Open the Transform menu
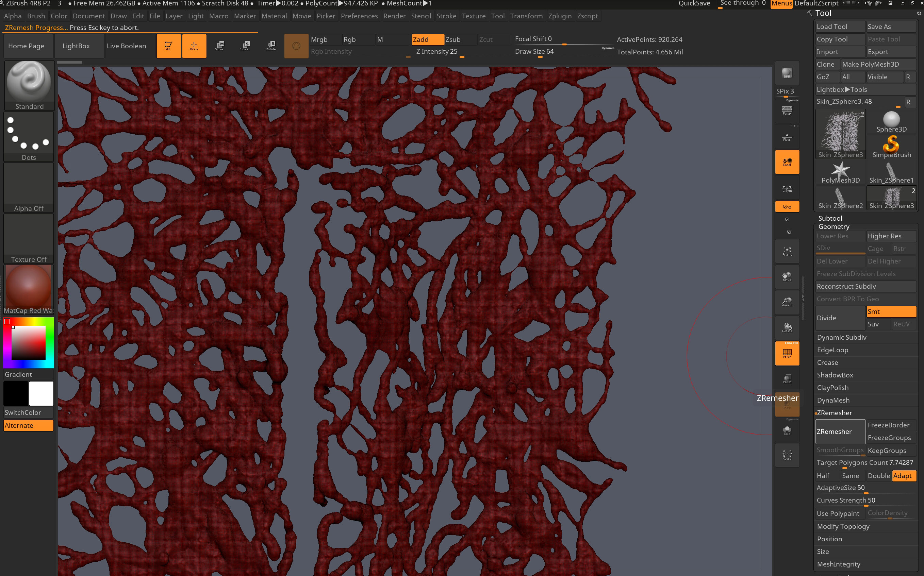 [526, 16]
